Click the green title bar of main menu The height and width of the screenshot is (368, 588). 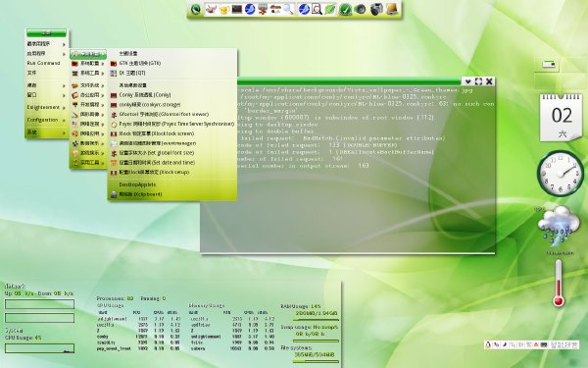(46, 33)
